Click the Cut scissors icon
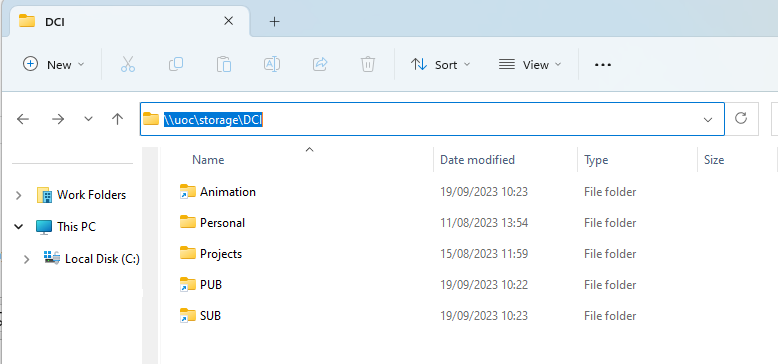Viewport: 778px width, 364px height. pos(128,65)
